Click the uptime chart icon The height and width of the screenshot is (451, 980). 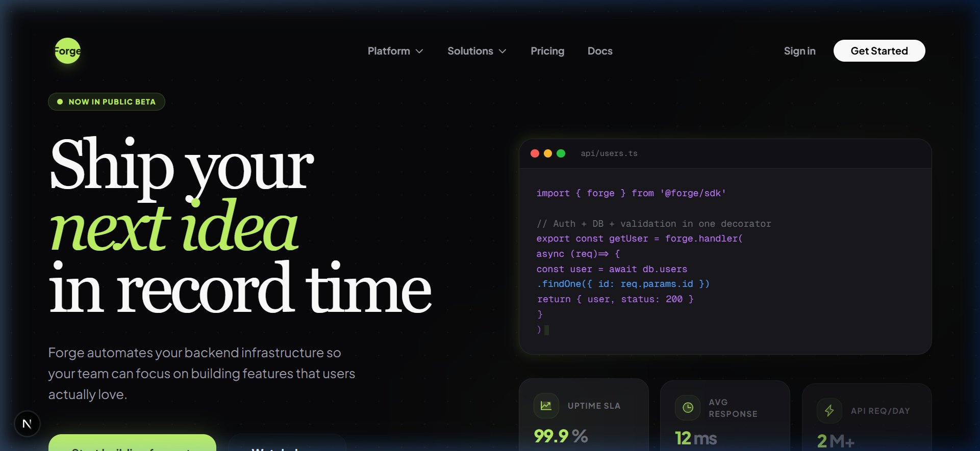pos(546,406)
